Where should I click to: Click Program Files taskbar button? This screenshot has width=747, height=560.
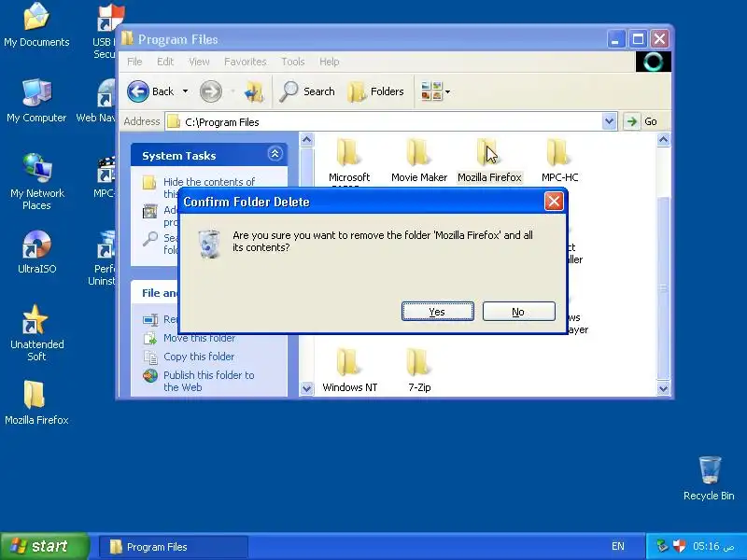(x=173, y=547)
